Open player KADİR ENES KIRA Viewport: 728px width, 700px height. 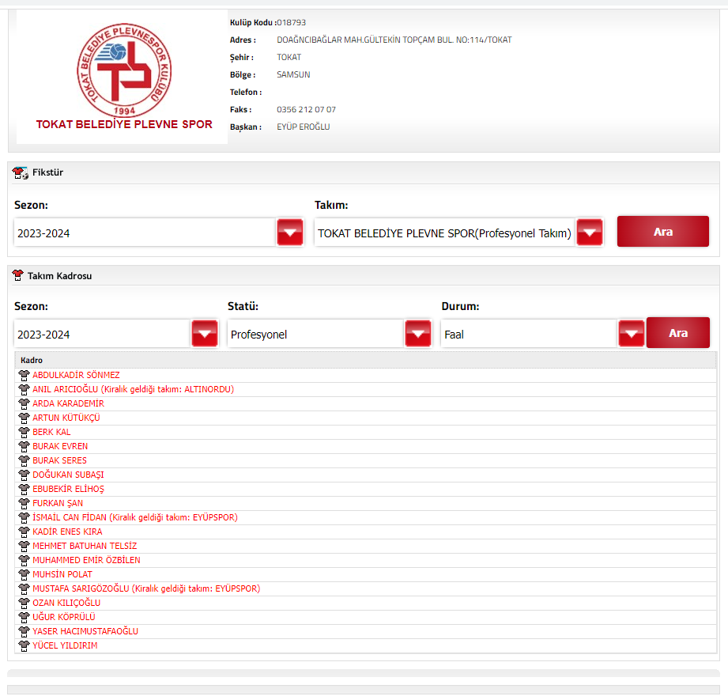[x=67, y=532]
